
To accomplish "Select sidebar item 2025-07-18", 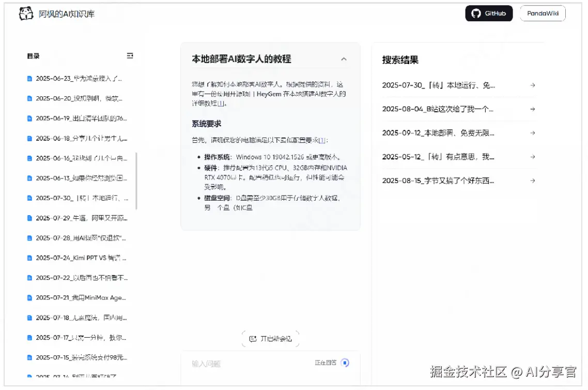I will tap(81, 318).
